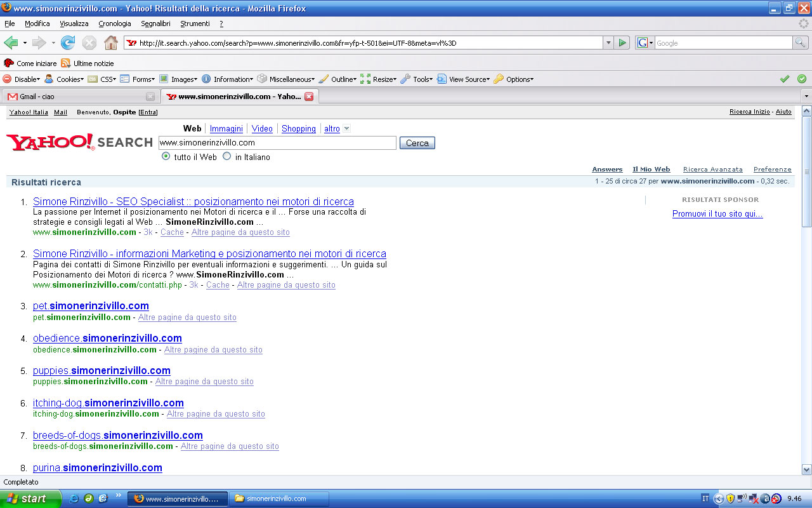Open the Options toolbar menu
Viewport: 812px width, 508px height.
click(513, 79)
